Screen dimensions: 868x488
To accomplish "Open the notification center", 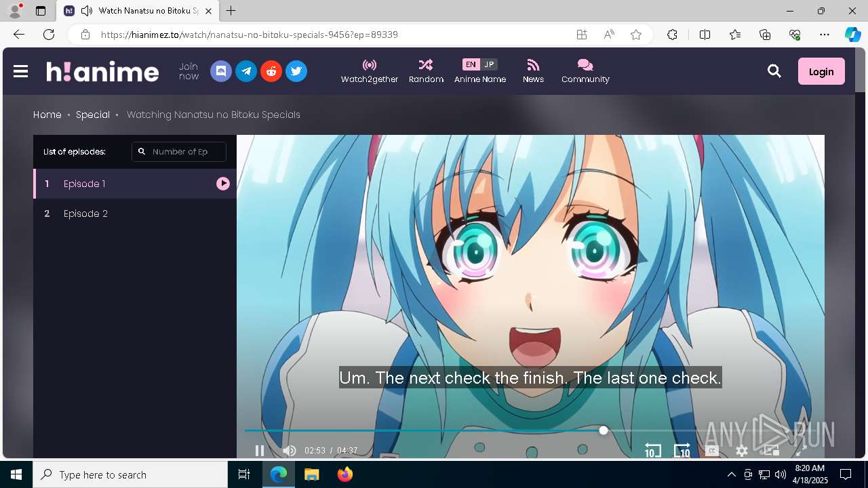I will click(846, 474).
